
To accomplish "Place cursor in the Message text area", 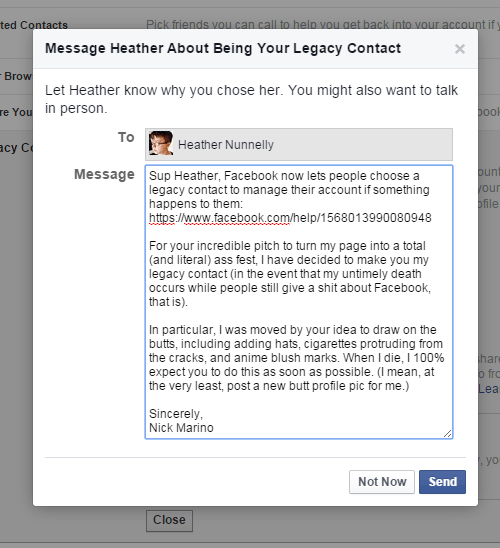I will [x=299, y=302].
